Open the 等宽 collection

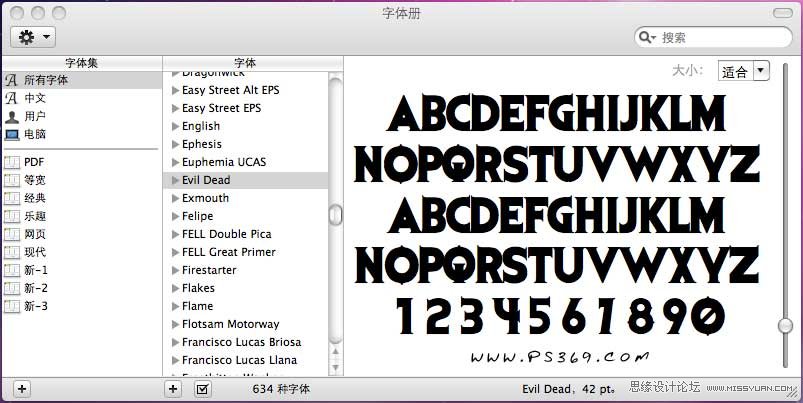tap(82, 180)
